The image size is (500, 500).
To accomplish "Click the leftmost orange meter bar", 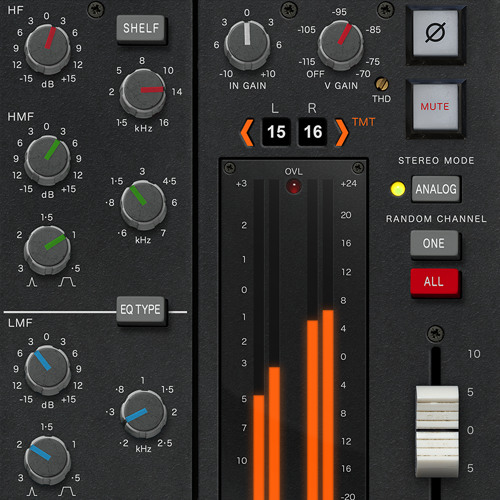I will coord(259,448).
